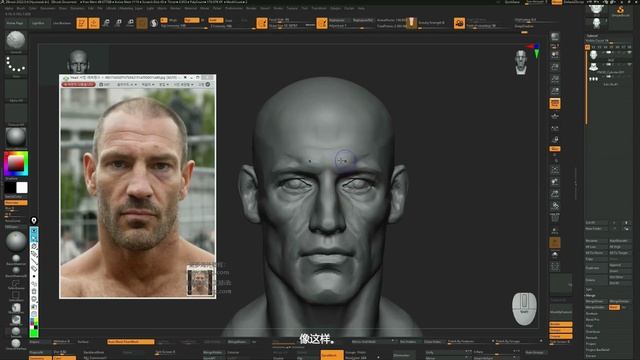Expand the Distribute section
Image resolution: width=640 pixels, height=360 pixels.
(593, 331)
